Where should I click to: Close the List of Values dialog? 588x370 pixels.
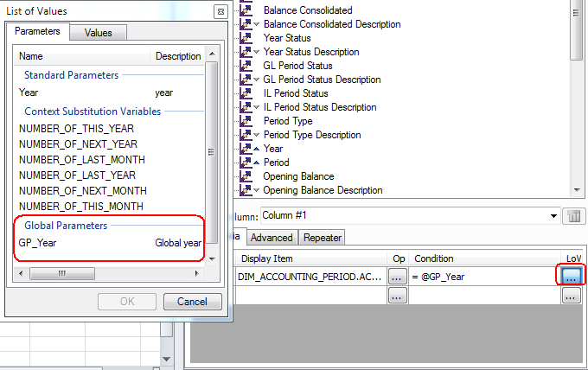click(x=220, y=11)
